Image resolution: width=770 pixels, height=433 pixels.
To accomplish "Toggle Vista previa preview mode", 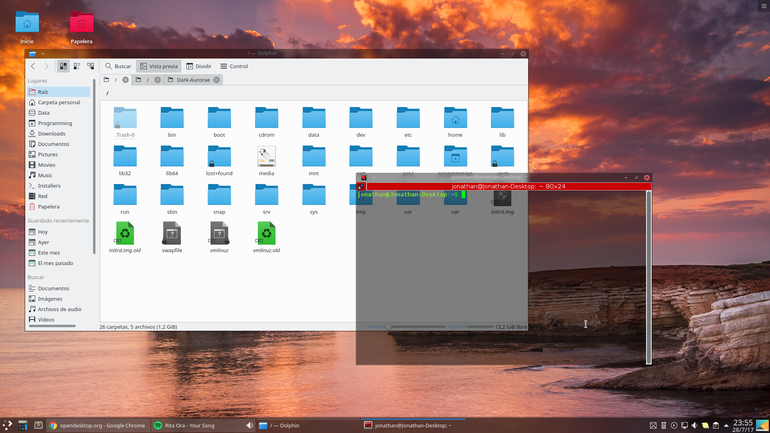I will tap(159, 66).
